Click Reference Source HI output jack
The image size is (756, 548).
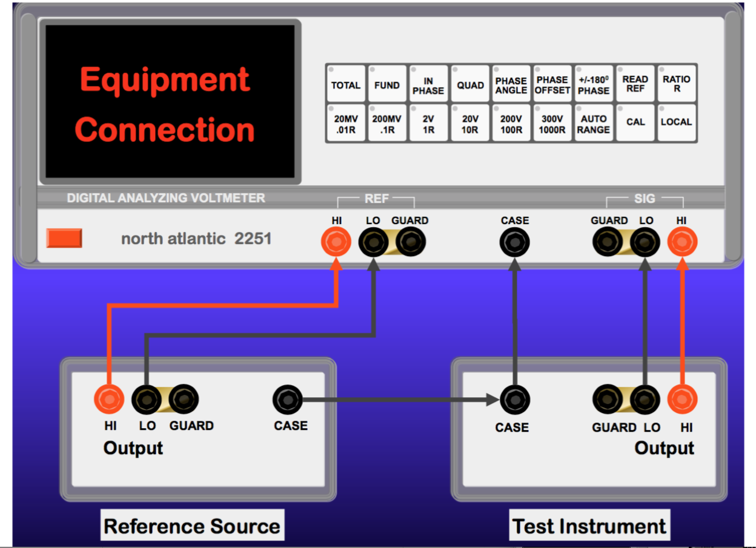pos(109,400)
